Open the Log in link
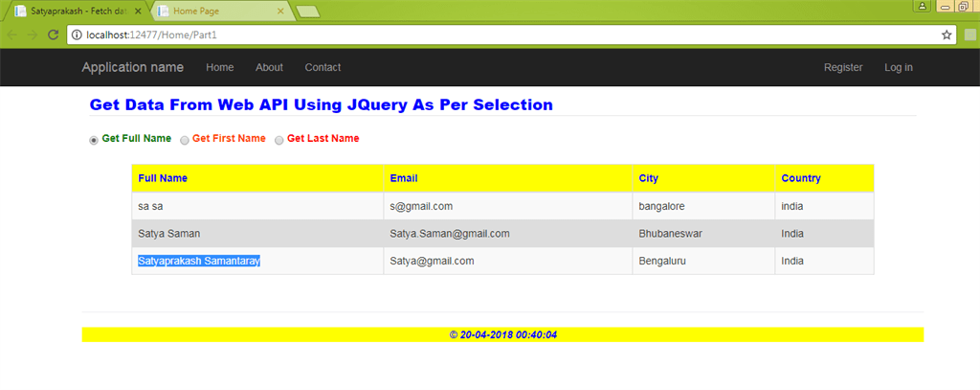 click(x=898, y=68)
